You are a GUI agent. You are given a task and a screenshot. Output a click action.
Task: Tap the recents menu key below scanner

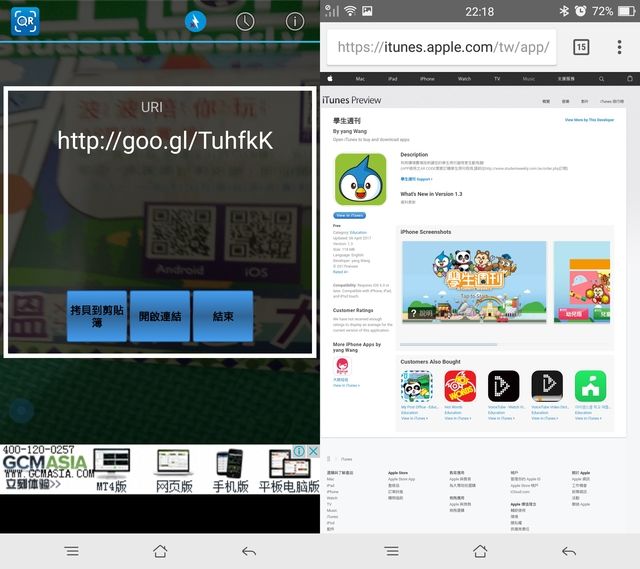pos(72,551)
